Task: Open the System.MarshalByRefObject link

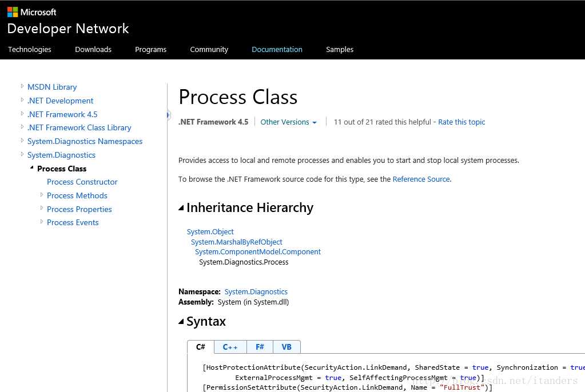Action: (237, 242)
